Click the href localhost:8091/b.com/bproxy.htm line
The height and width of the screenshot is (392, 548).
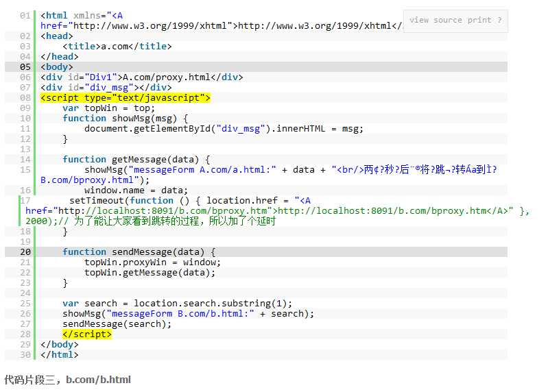(278, 211)
